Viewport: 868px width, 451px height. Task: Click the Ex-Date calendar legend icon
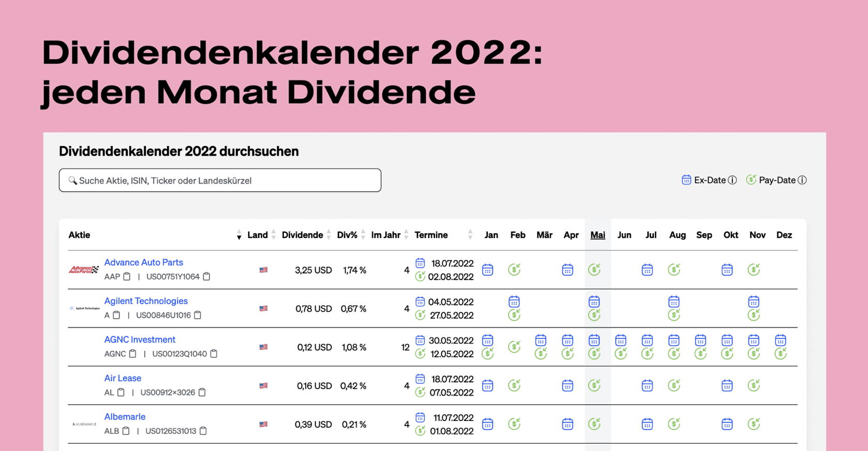click(x=686, y=179)
